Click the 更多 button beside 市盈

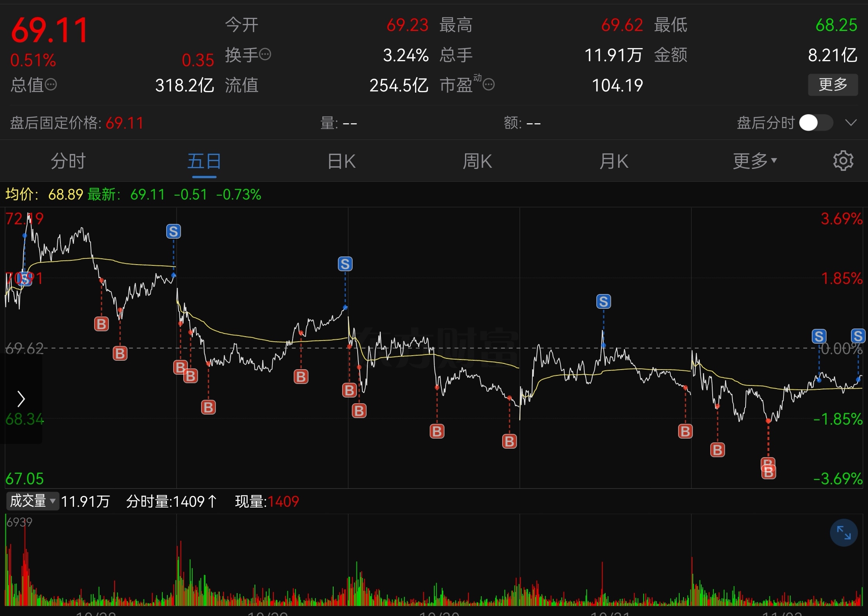tap(833, 84)
